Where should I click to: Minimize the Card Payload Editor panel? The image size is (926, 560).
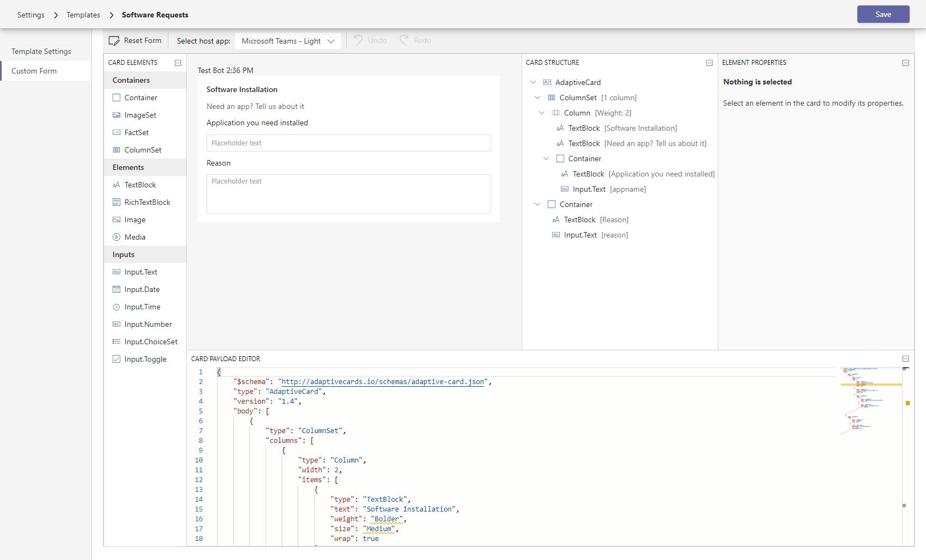click(x=905, y=358)
